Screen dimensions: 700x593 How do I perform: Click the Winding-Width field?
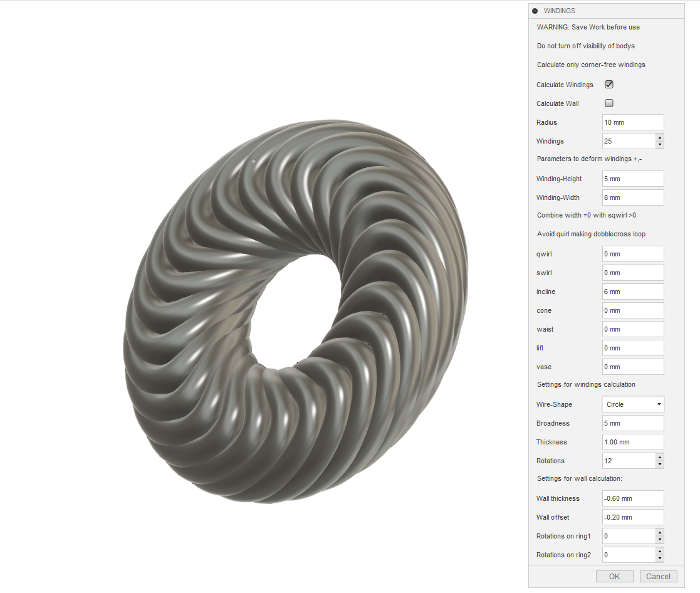632,197
